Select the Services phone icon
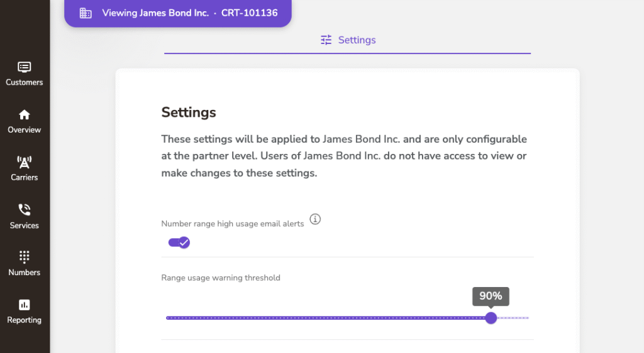 point(25,210)
